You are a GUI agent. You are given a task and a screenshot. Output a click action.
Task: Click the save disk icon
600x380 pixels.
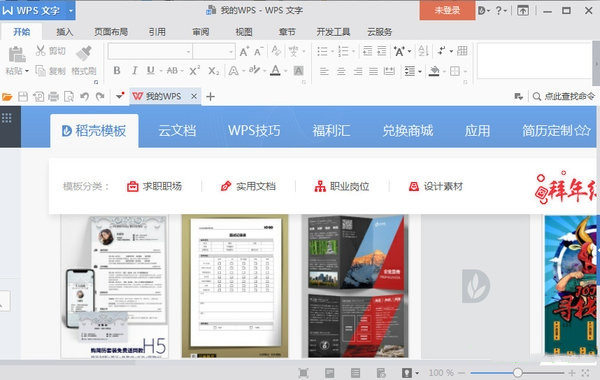pos(23,96)
